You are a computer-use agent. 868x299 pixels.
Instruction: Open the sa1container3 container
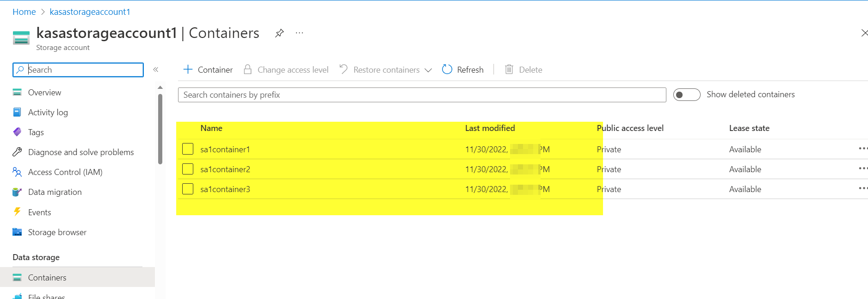pyautogui.click(x=225, y=189)
